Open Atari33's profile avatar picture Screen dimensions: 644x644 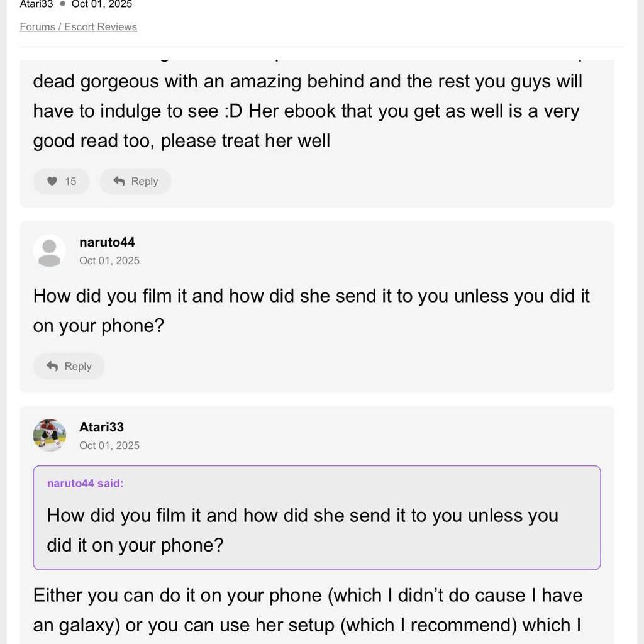50,435
